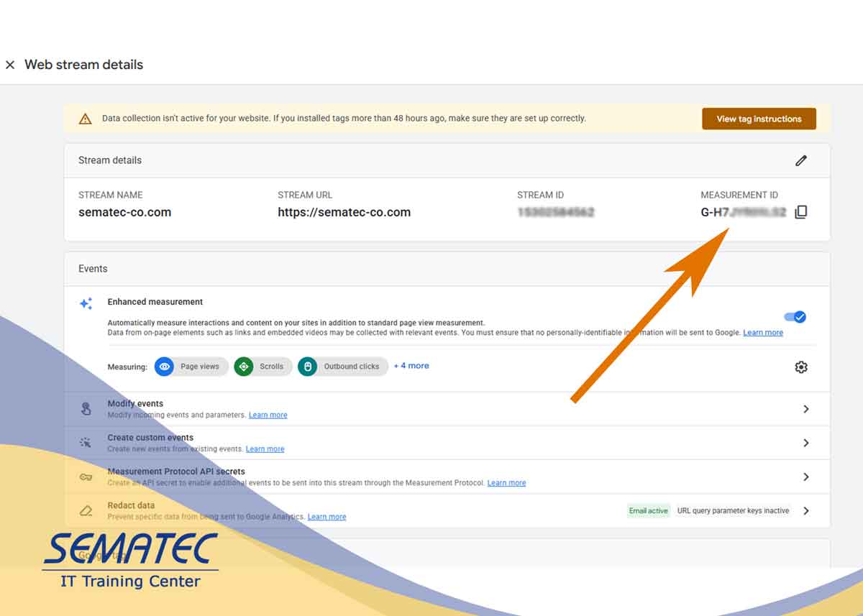This screenshot has width=863, height=616.
Task: Select the blurred Stream ID value
Action: coord(556,212)
